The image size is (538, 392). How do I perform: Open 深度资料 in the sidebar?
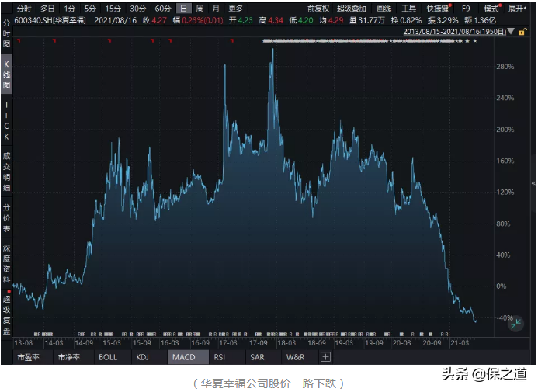(6, 264)
